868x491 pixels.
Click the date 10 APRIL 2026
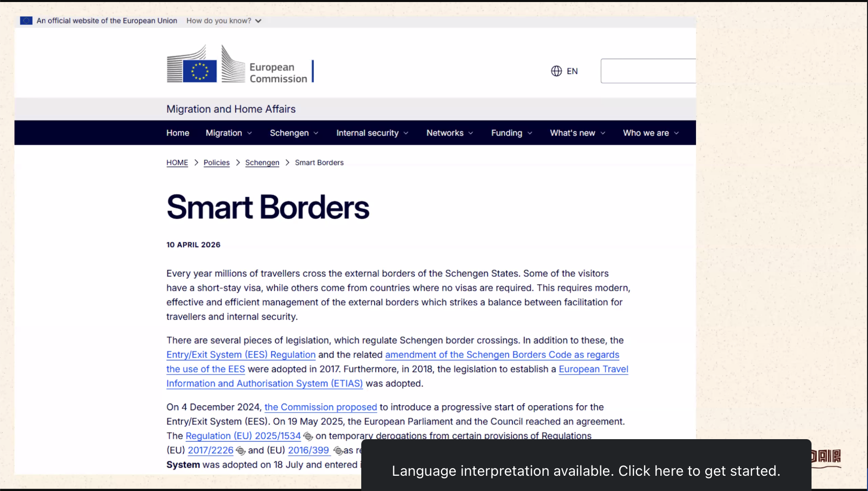(193, 244)
